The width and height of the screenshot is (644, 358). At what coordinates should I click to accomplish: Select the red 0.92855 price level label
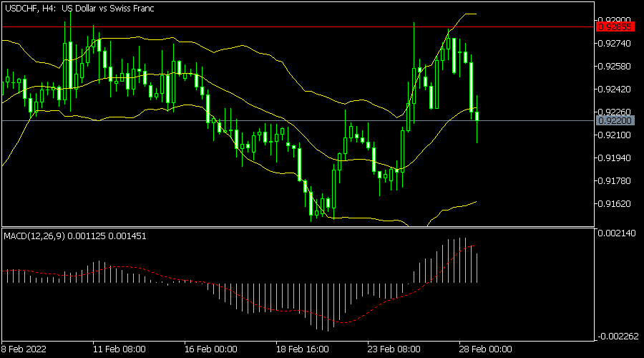(x=615, y=27)
